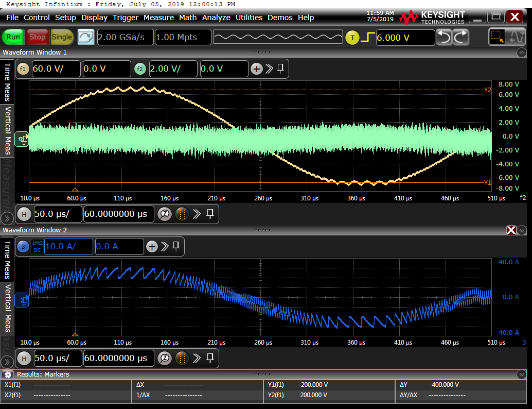Click the 6.000 V trigger level field
This screenshot has height=409, width=532.
(405, 38)
